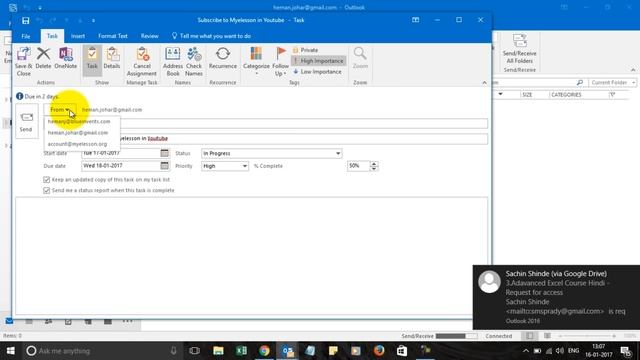This screenshot has height=360, width=640.
Task: Save the task using quick access save icon
Action: pyautogui.click(x=25, y=20)
